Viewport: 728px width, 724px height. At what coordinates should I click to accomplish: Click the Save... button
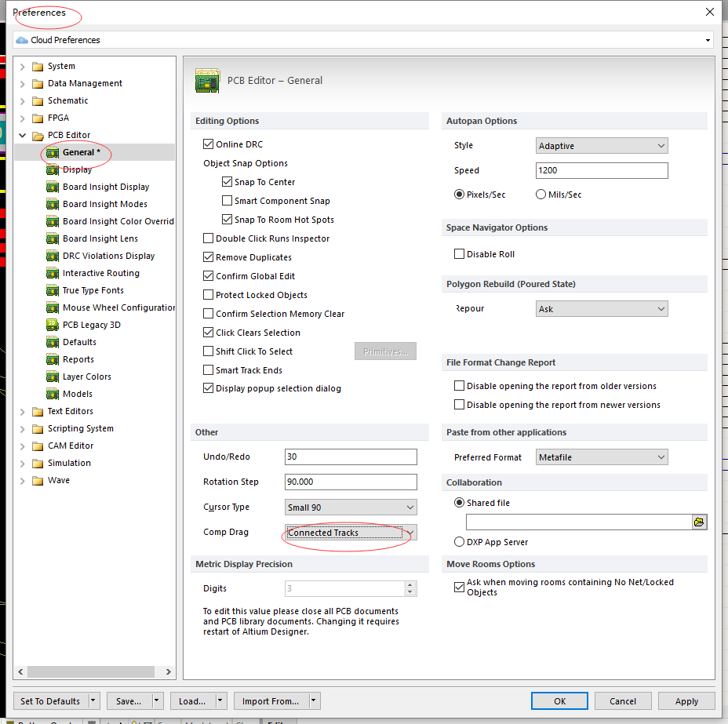(129, 700)
